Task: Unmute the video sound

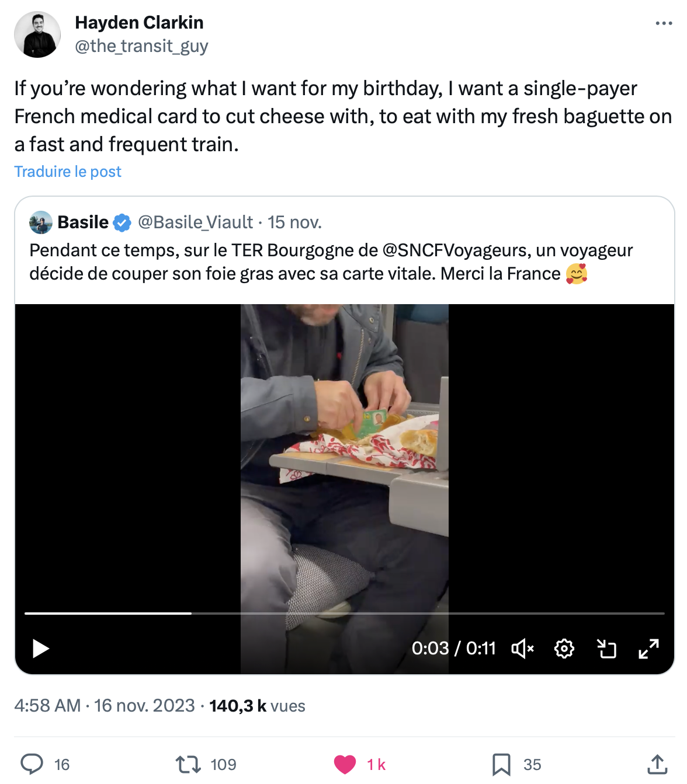Action: [x=522, y=649]
